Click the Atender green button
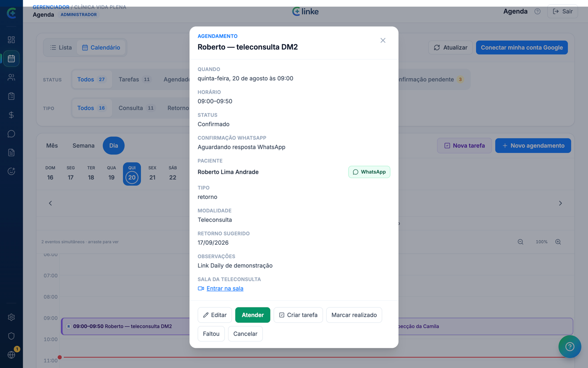Viewport: 588px width, 368px height. point(252,315)
